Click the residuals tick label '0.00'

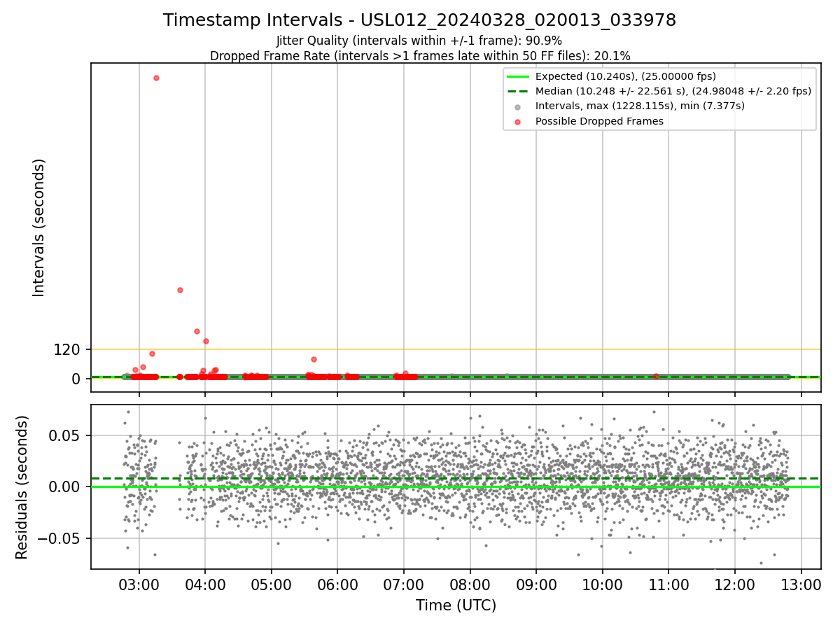pos(66,486)
